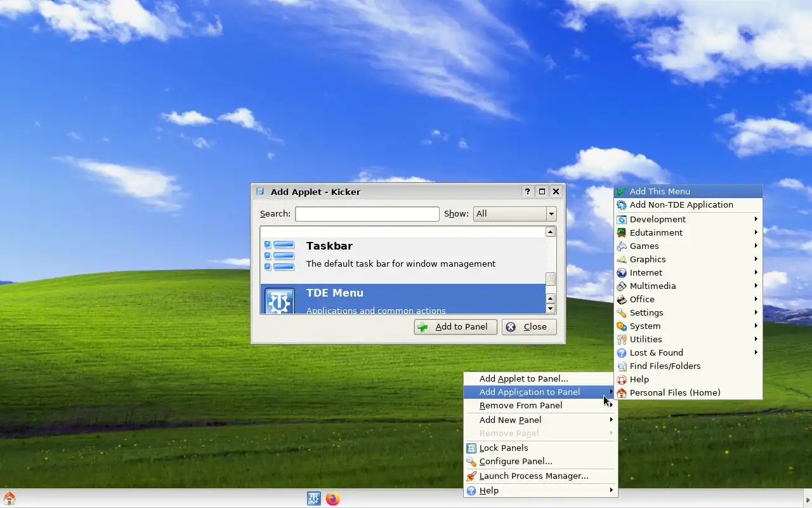The width and height of the screenshot is (812, 508).
Task: Click the applet list scroll-down arrow
Action: 551,309
